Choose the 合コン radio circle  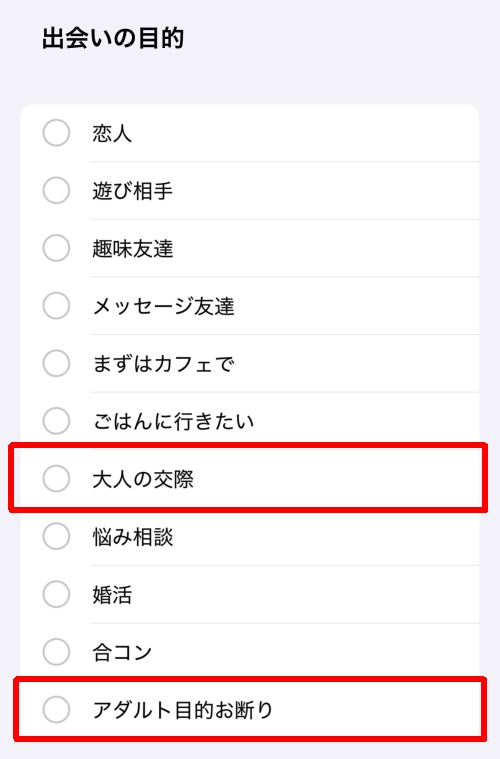tap(56, 652)
